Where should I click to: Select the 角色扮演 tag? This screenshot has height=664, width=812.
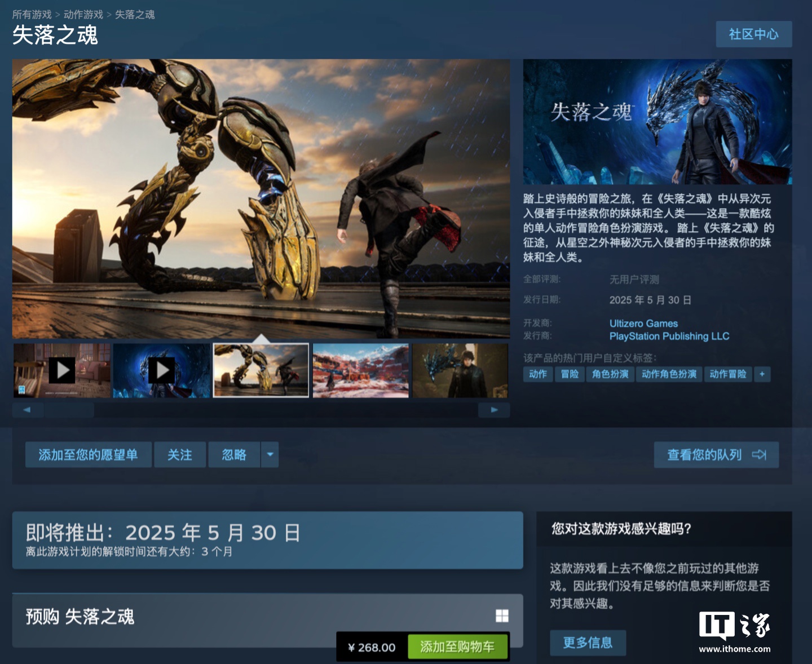coord(610,374)
